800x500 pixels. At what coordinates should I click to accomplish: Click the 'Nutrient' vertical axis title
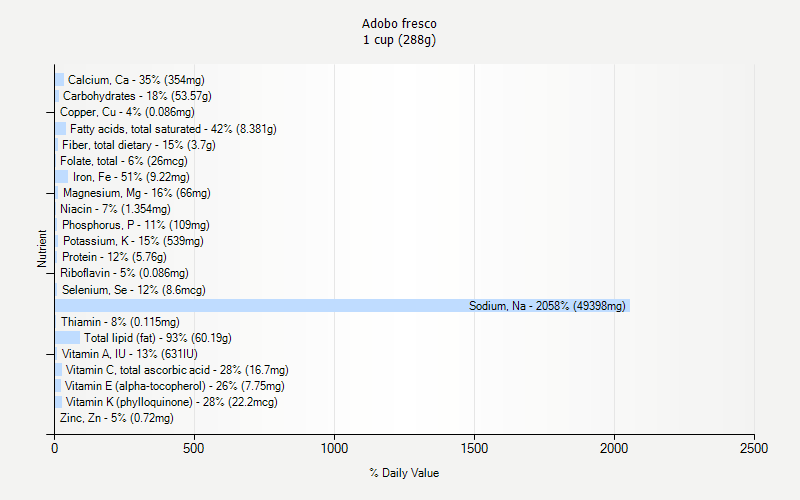[43, 249]
